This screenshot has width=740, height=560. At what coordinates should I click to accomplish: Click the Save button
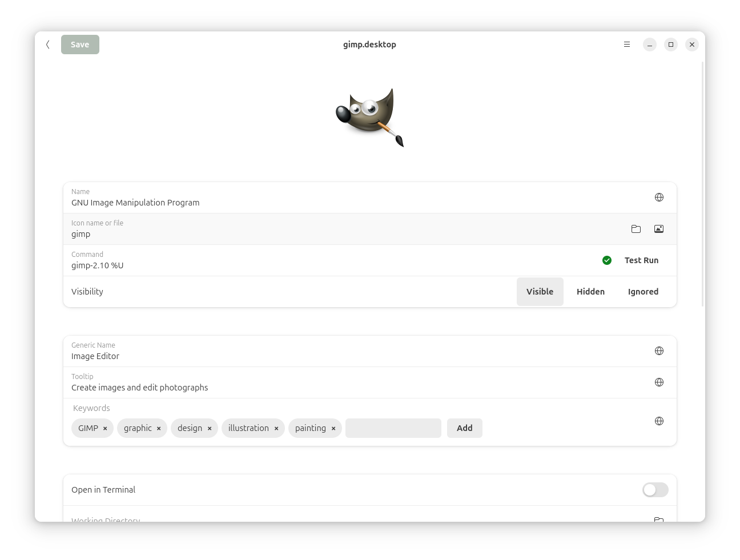pos(80,45)
